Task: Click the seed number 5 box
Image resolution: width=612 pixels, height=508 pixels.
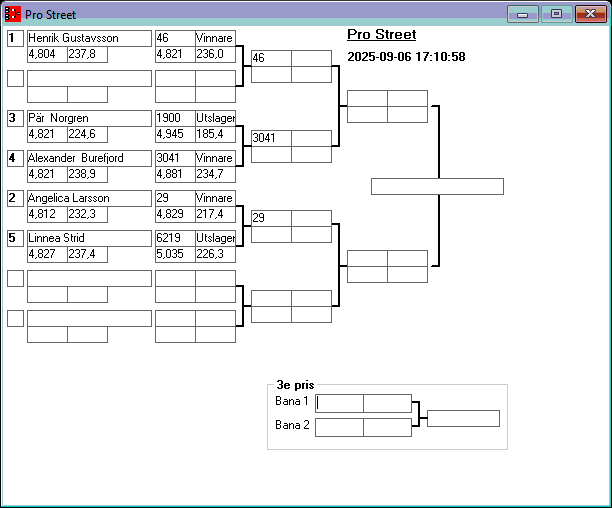Action: click(x=15, y=238)
